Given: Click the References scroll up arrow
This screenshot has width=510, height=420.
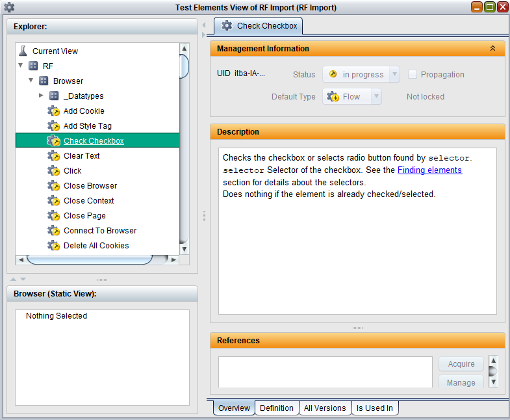Looking at the screenshot, I should pyautogui.click(x=493, y=360).
